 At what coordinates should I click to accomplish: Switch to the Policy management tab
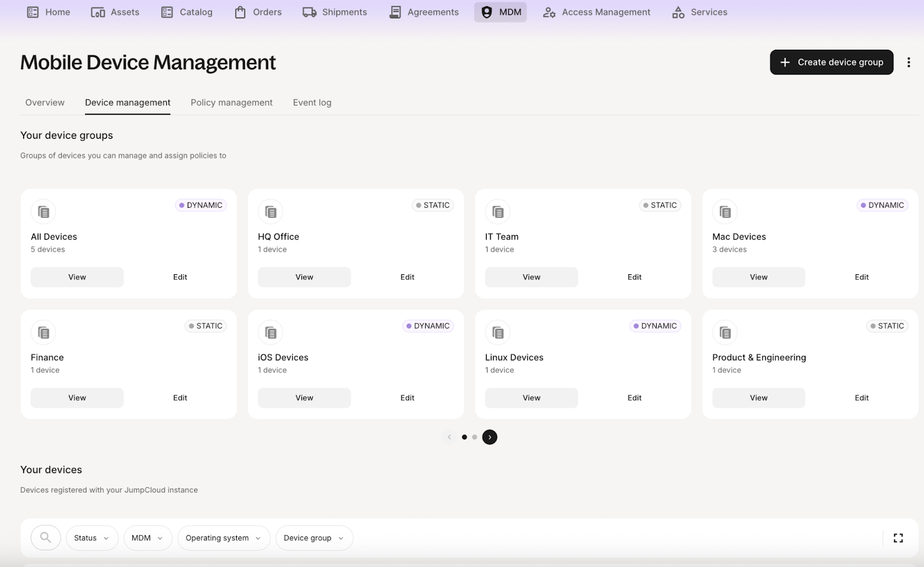[x=231, y=102]
